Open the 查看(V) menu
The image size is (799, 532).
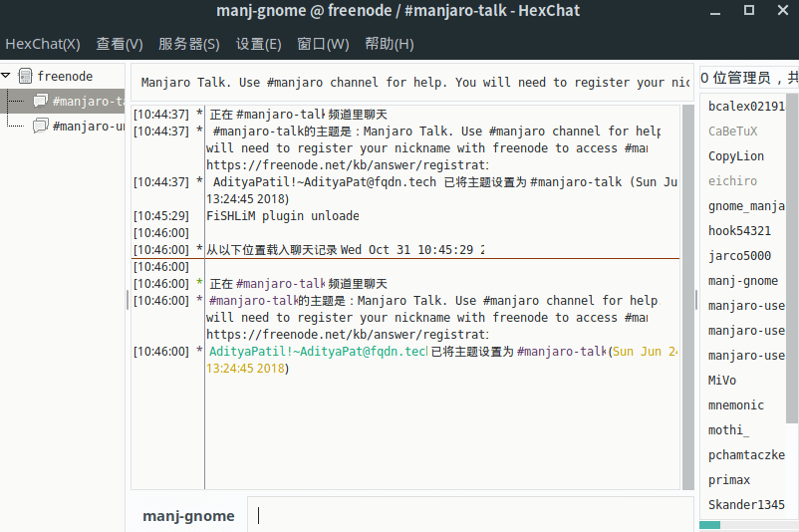[120, 44]
